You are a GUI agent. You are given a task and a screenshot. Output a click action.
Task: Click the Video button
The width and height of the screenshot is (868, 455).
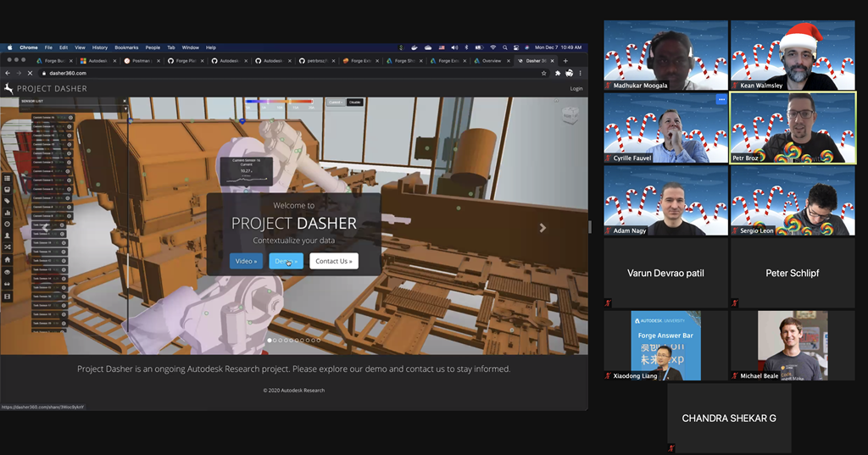point(246,261)
